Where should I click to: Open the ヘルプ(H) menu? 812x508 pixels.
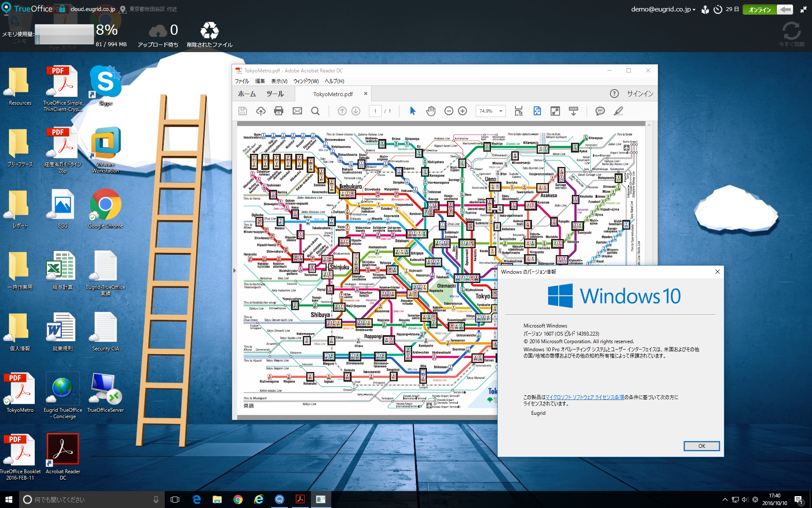point(334,81)
